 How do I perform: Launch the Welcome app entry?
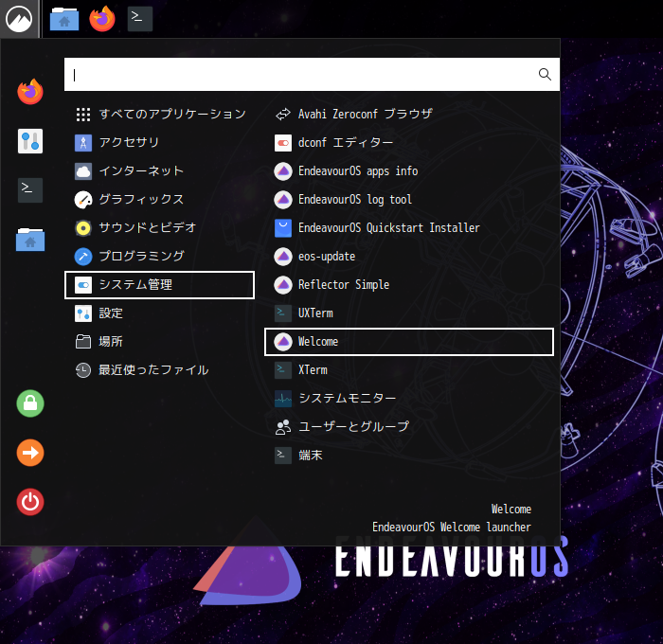[x=409, y=342]
